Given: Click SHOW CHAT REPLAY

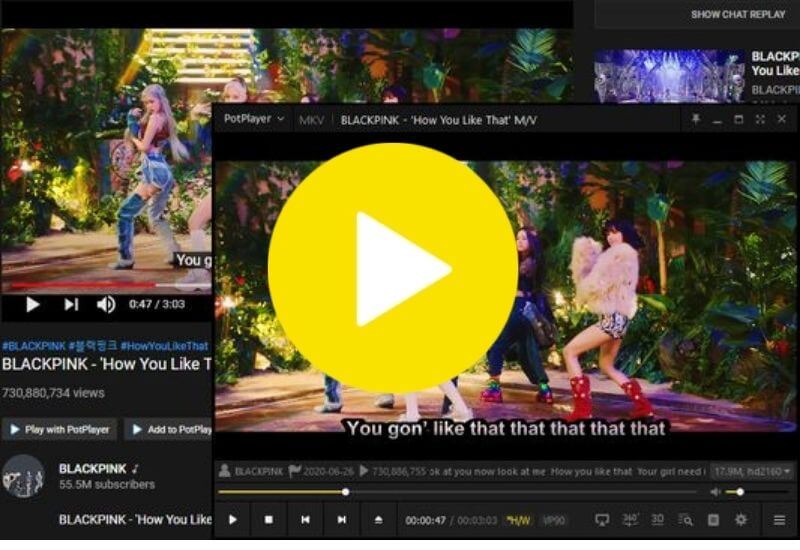Looking at the screenshot, I should 740,15.
